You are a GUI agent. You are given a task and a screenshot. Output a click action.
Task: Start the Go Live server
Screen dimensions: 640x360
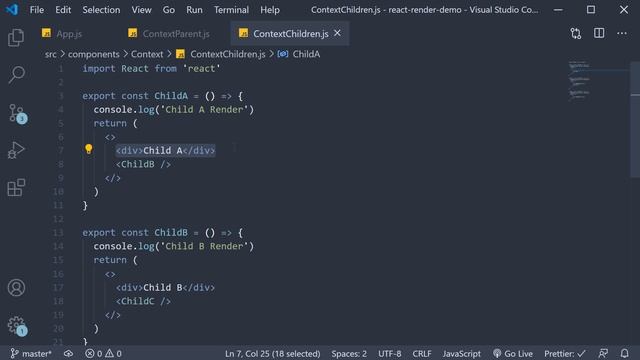[513, 353]
